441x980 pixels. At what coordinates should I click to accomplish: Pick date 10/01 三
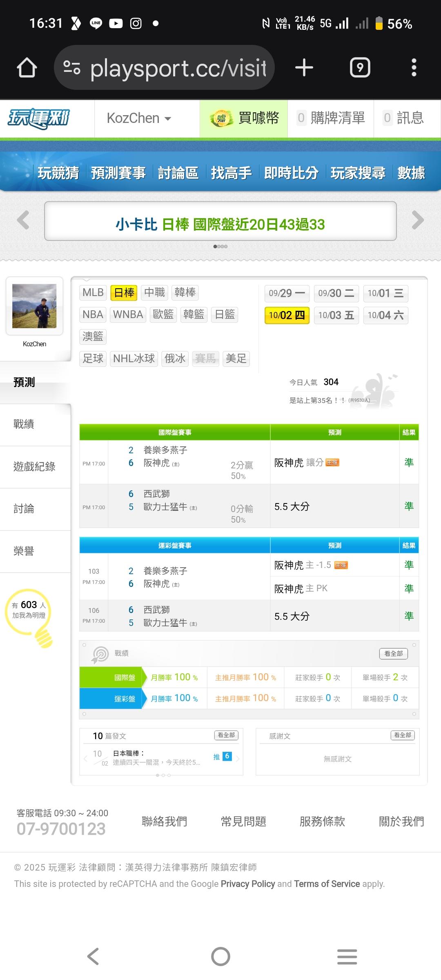pos(385,293)
